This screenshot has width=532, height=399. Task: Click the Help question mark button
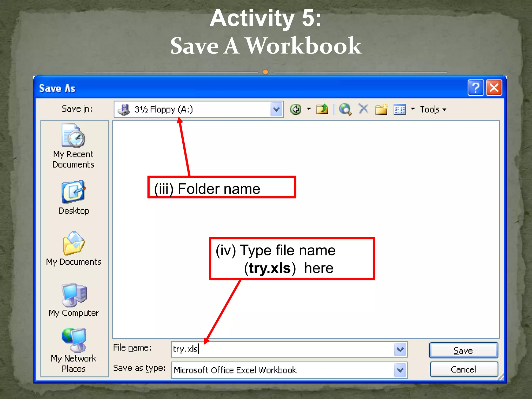476,88
